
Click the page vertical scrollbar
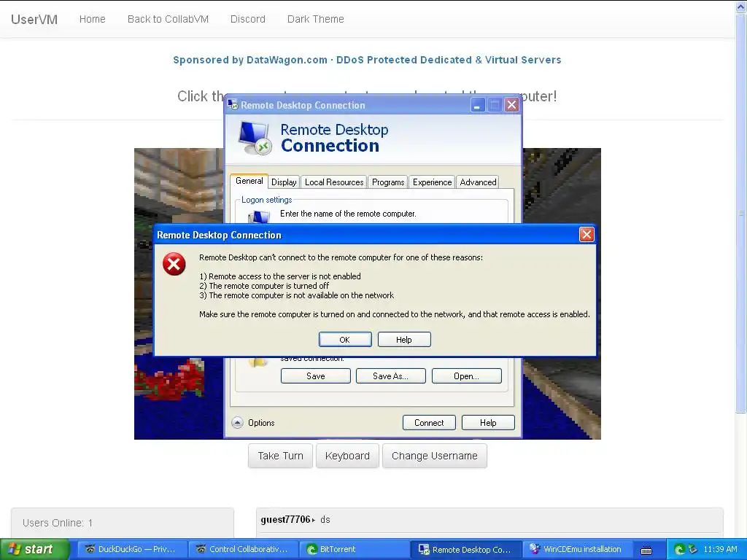point(741,214)
